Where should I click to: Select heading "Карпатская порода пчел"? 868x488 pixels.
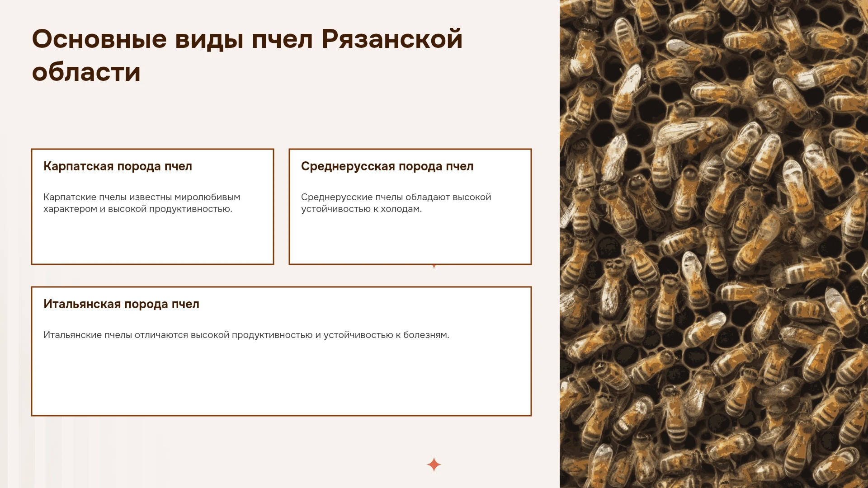pyautogui.click(x=118, y=166)
